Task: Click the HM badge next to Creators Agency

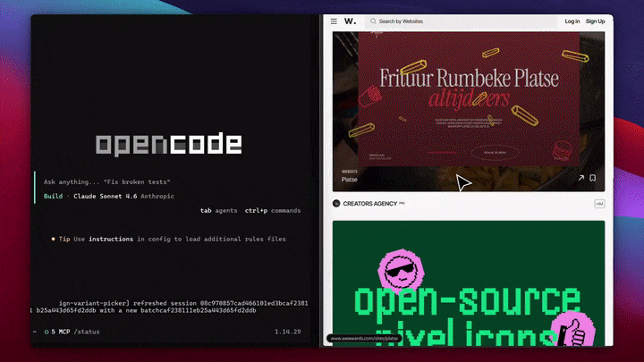Action: 599,204
